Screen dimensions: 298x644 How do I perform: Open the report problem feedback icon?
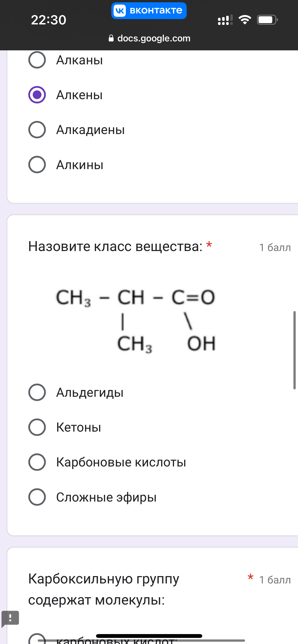(x=10, y=619)
